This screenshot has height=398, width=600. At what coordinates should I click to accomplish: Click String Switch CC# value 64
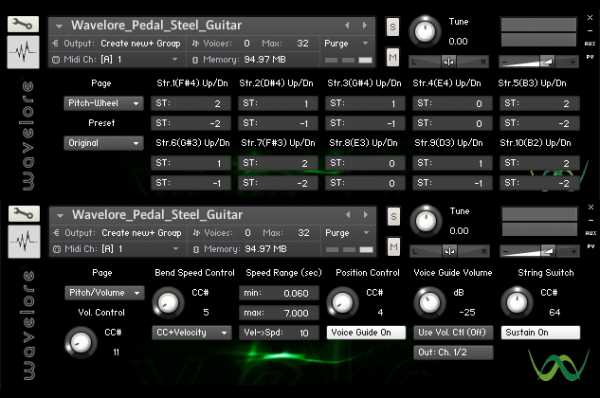(554, 313)
